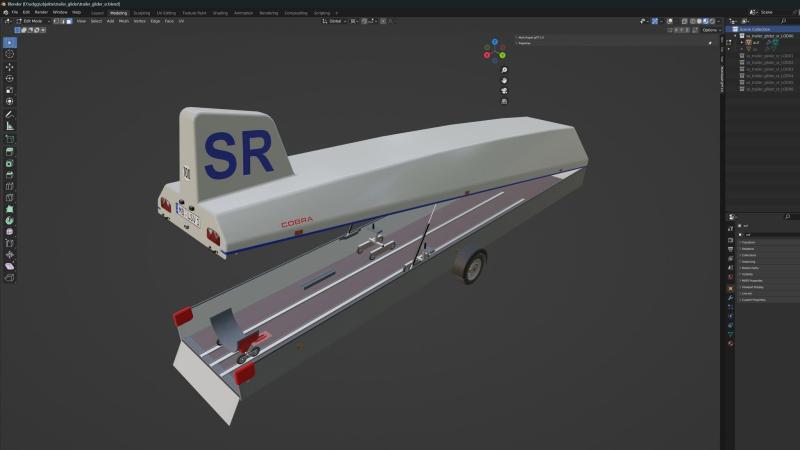The height and width of the screenshot is (450, 800).
Task: Open the Modifiers wrench properties tab
Action: coord(731,298)
